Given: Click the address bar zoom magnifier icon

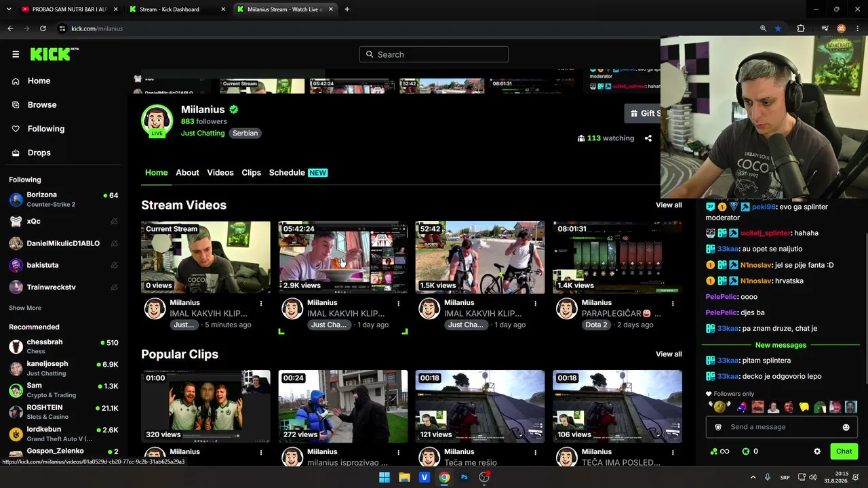Looking at the screenshot, I should coord(763,28).
